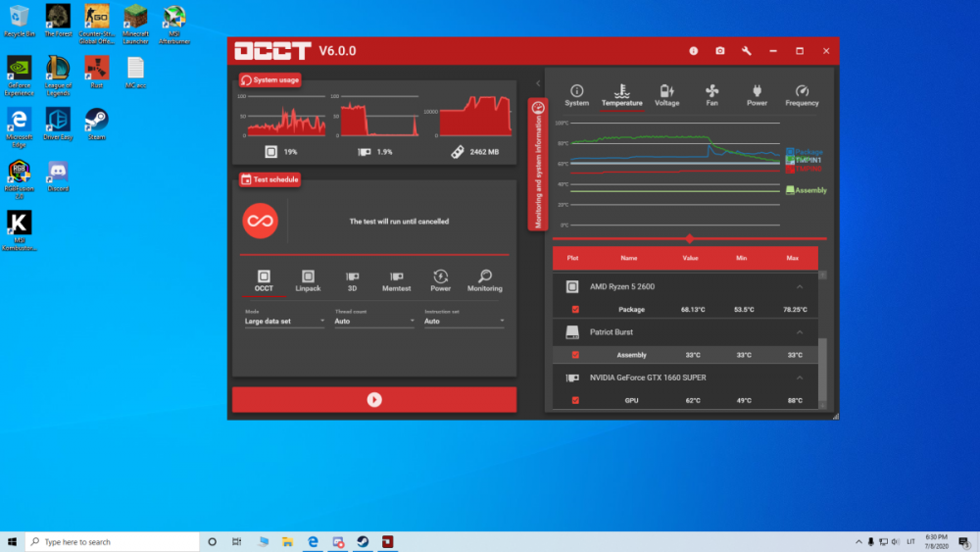Adjust the red graph timeline slider handle
This screenshot has width=980, height=552.
[689, 239]
